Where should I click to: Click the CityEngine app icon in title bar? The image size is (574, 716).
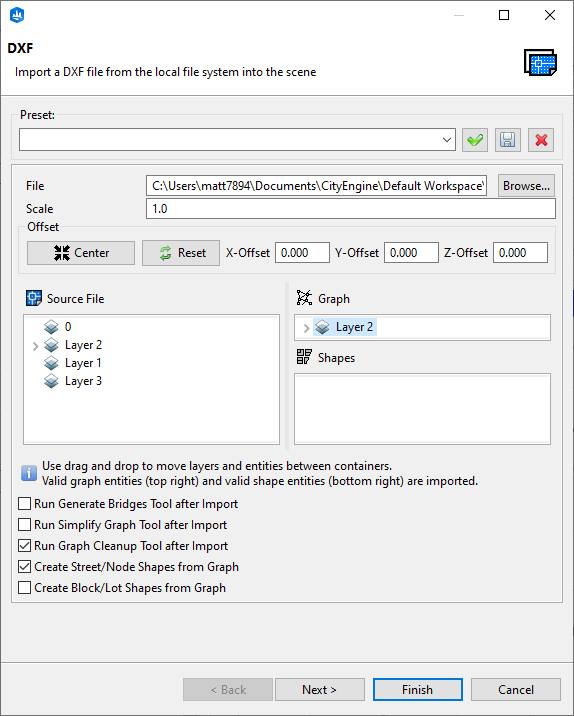[17, 15]
